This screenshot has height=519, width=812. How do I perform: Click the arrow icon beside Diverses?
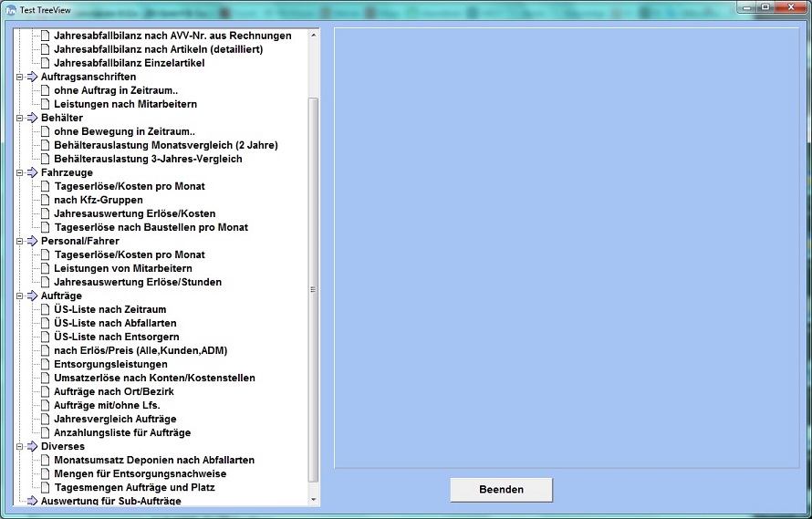(x=33, y=447)
